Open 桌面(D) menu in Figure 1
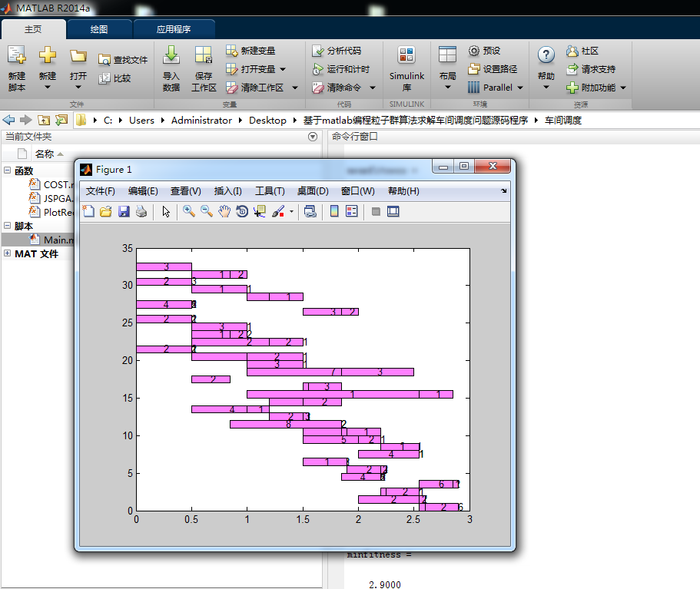This screenshot has height=589, width=700. click(x=313, y=191)
